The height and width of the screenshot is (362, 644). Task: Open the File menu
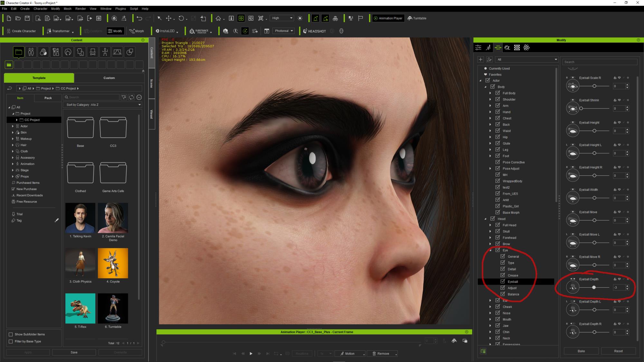click(5, 9)
